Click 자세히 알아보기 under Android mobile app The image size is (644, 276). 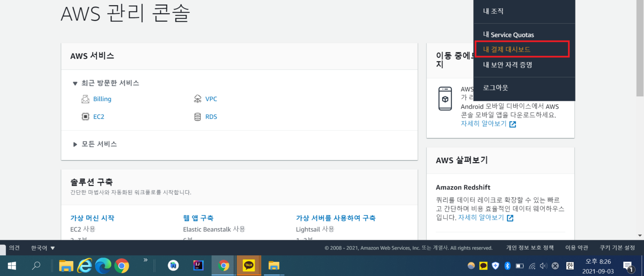[484, 124]
